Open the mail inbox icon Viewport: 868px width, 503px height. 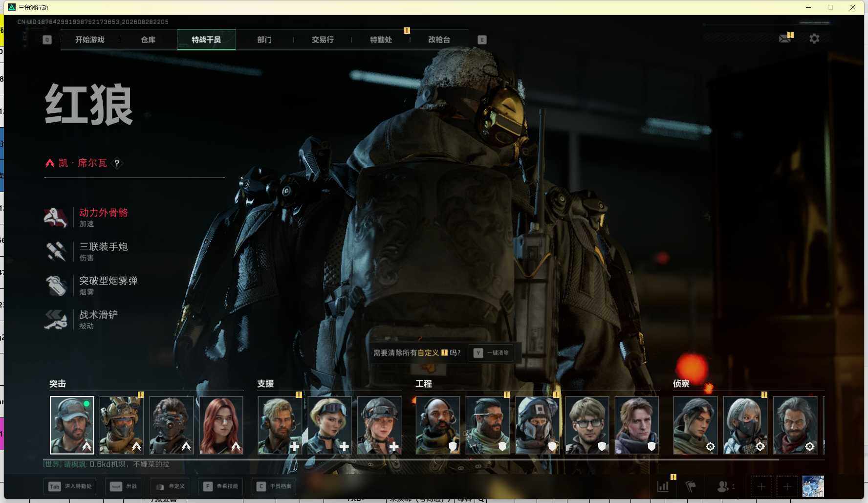[x=785, y=38]
